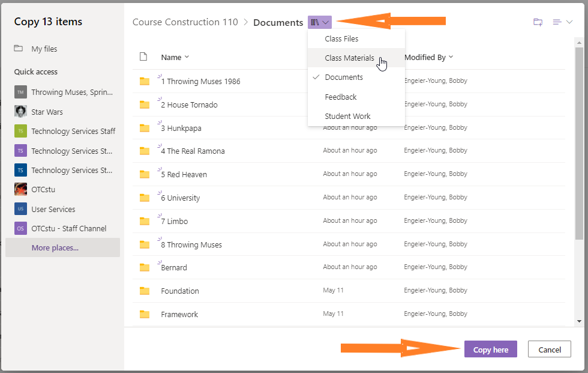The height and width of the screenshot is (373, 588).
Task: Pick Feedback from the library menu
Action: [x=356, y=97]
